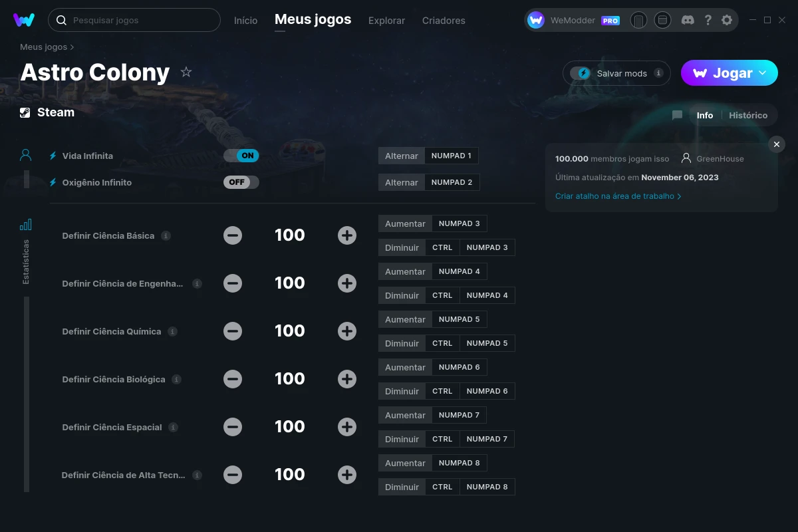
Task: Increase Ciência Espacial with plus button
Action: coord(347,427)
